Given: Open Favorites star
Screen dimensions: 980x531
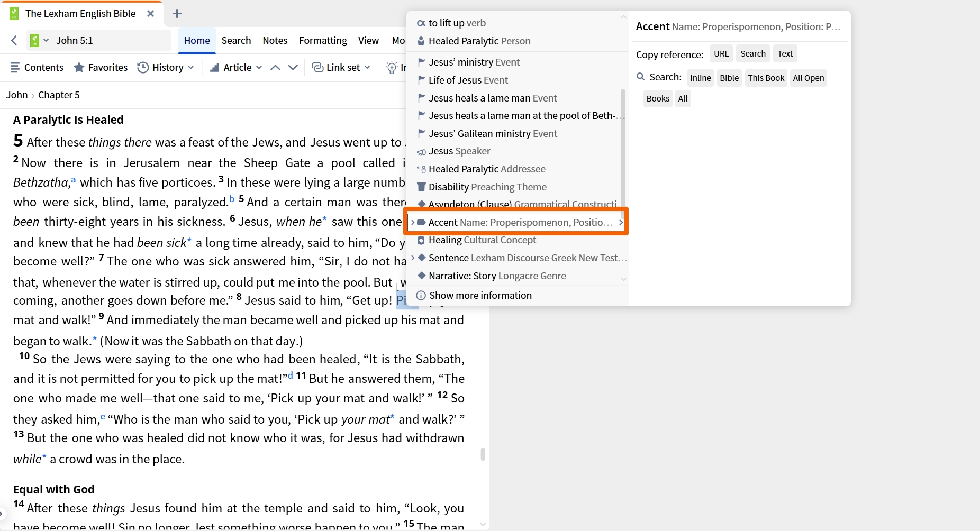Looking at the screenshot, I should pos(101,67).
